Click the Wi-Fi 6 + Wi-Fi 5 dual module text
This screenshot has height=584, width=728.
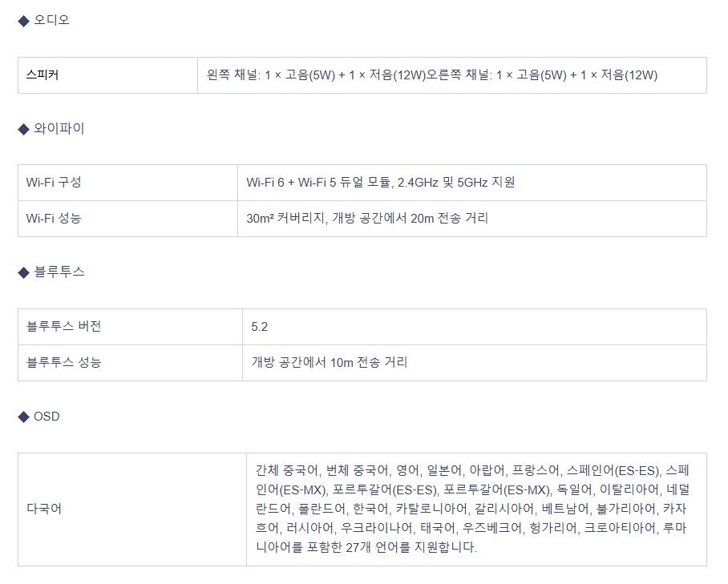pos(380,183)
